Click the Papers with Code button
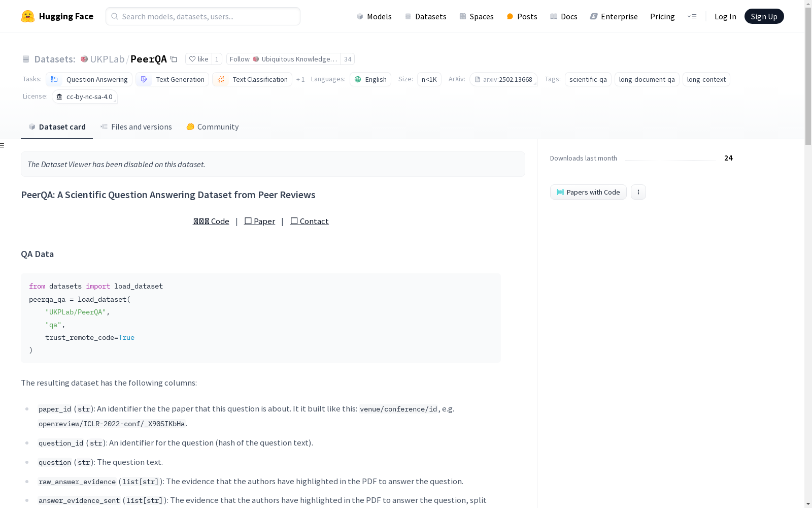Image resolution: width=812 pixels, height=508 pixels. point(588,192)
